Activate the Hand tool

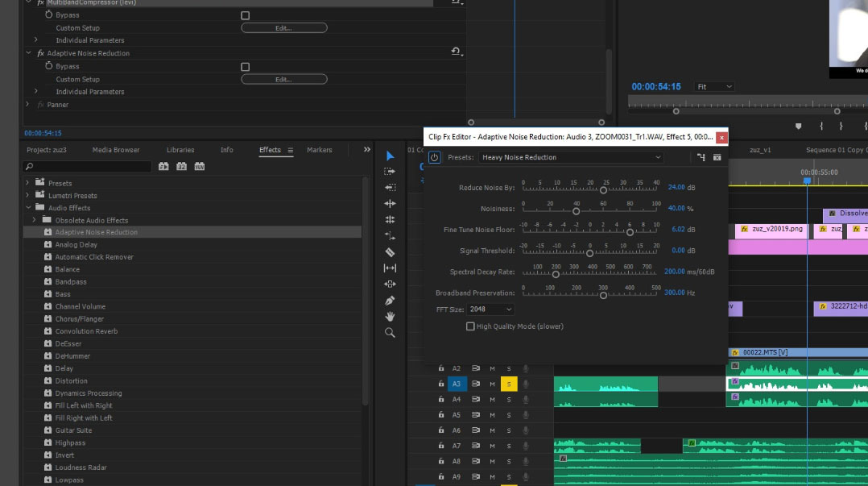(x=390, y=317)
